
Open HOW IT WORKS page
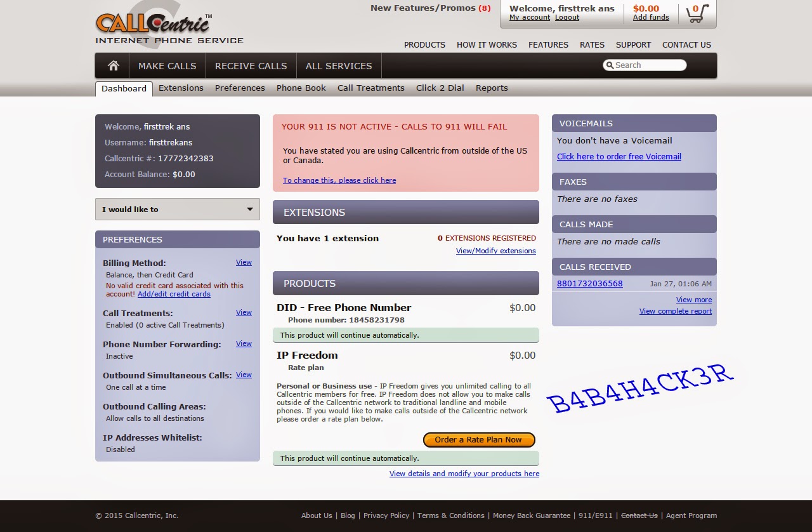pos(487,45)
